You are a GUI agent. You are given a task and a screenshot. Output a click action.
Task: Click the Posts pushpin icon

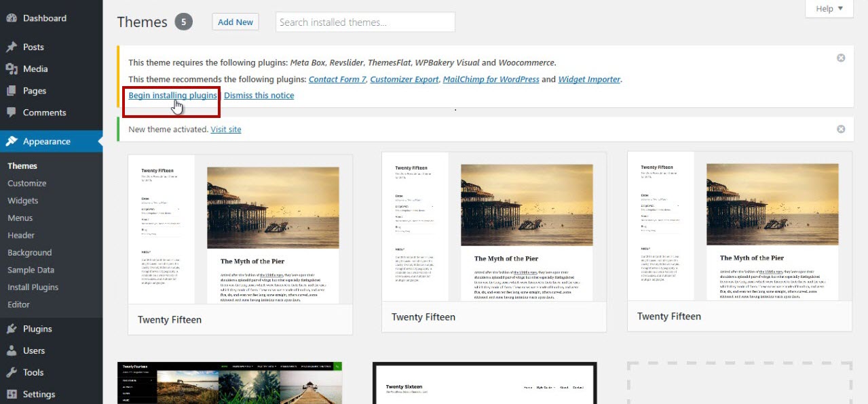pos(12,47)
